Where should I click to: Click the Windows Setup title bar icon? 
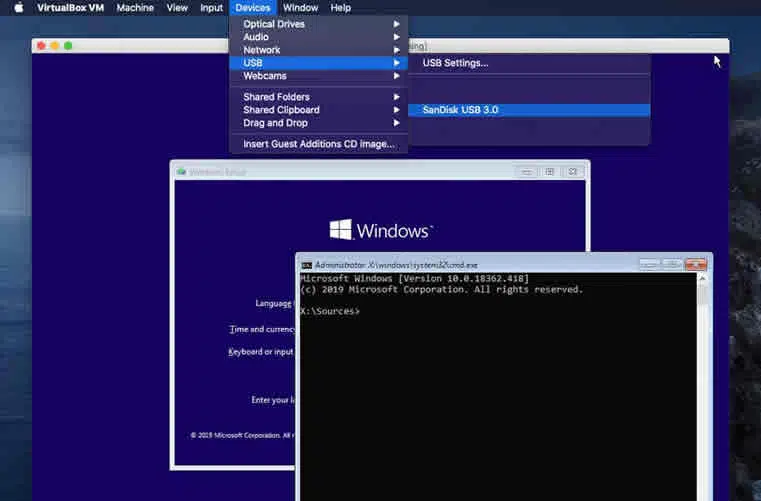(181, 171)
